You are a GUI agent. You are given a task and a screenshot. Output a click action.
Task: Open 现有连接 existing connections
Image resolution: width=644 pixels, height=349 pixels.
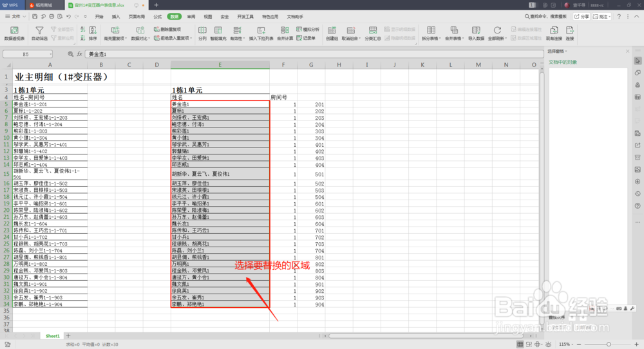tap(554, 33)
